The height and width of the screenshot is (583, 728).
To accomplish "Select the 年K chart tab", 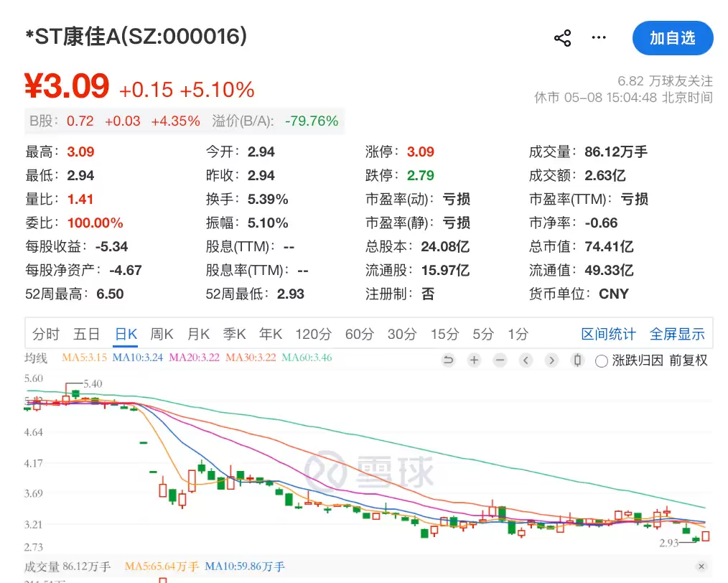I will 271,334.
